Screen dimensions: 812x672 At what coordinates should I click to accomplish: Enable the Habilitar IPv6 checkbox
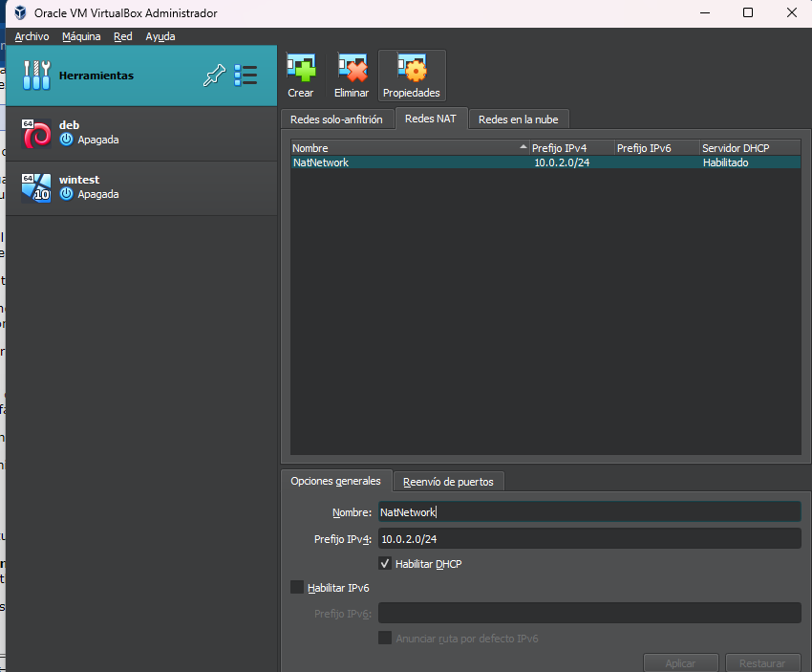click(x=297, y=587)
